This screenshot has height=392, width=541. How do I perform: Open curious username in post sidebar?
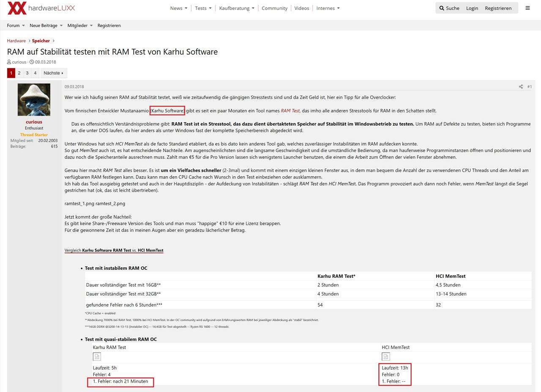pos(34,122)
